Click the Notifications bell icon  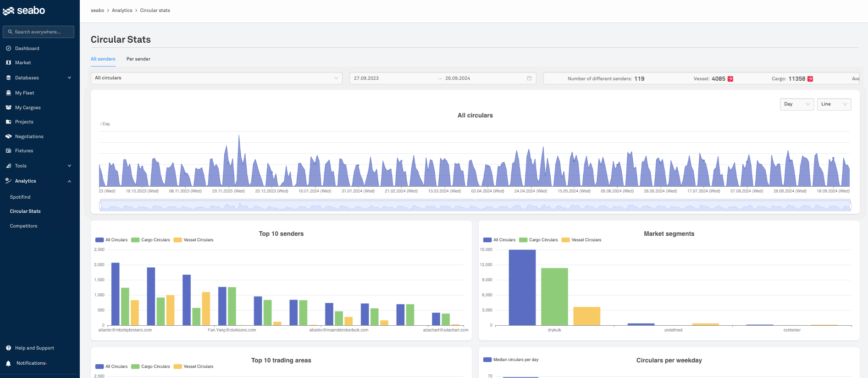8,363
